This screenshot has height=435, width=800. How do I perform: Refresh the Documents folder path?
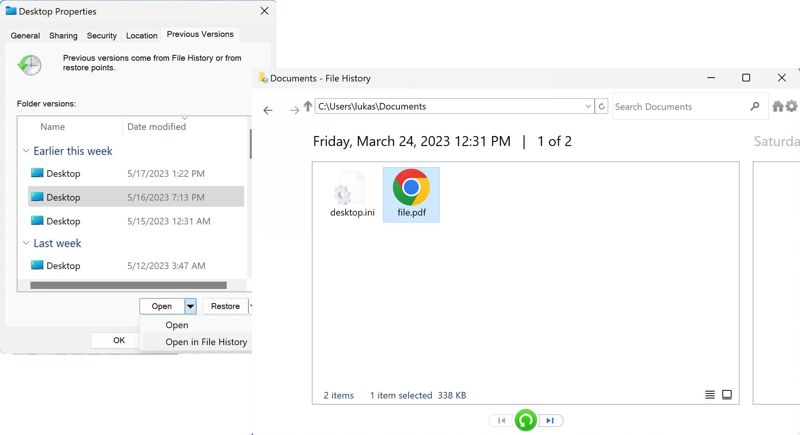click(601, 107)
